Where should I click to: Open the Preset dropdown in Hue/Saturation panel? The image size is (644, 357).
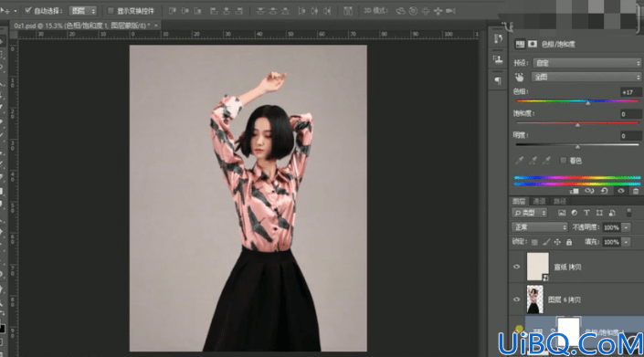(587, 63)
